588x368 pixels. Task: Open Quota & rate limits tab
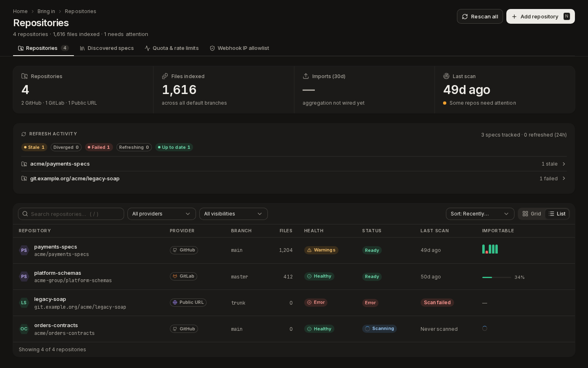coord(171,48)
